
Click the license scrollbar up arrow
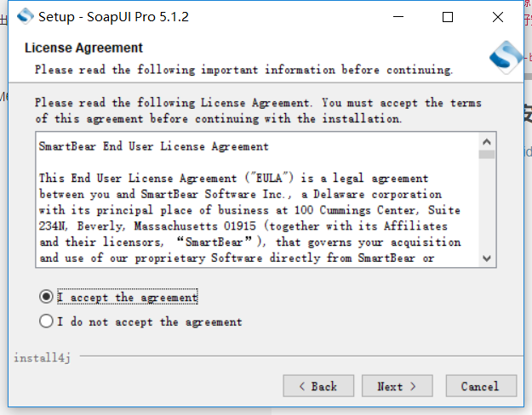pyautogui.click(x=487, y=141)
